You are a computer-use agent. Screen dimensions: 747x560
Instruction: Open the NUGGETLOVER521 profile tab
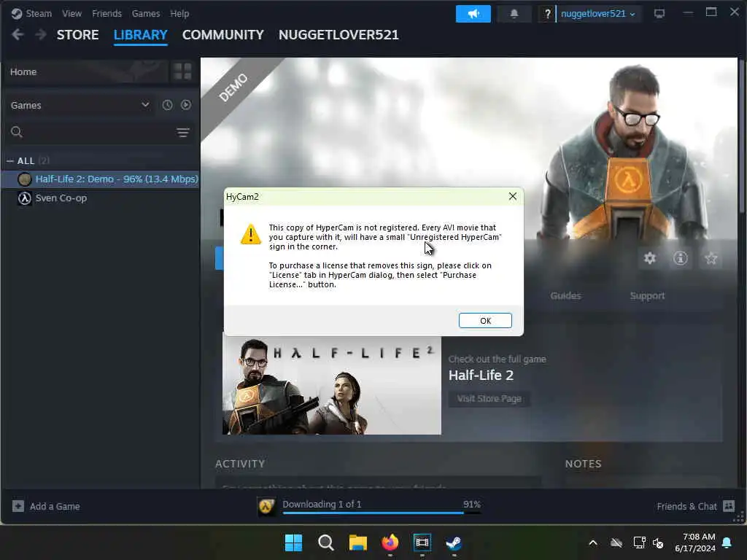coord(338,35)
